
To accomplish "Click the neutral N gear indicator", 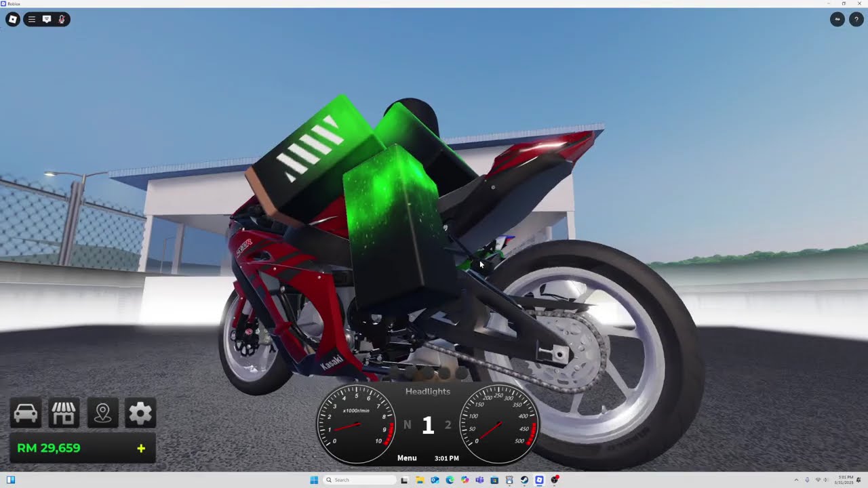I will (408, 425).
